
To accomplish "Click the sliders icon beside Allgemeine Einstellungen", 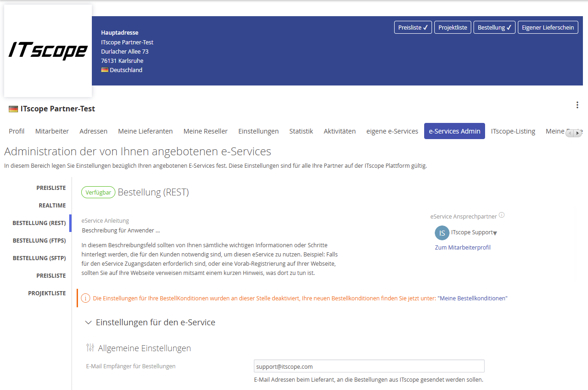I will (x=90, y=347).
